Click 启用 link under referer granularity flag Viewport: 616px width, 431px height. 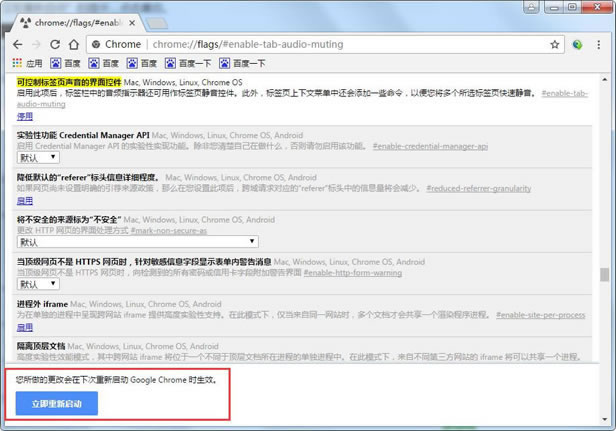[25, 200]
